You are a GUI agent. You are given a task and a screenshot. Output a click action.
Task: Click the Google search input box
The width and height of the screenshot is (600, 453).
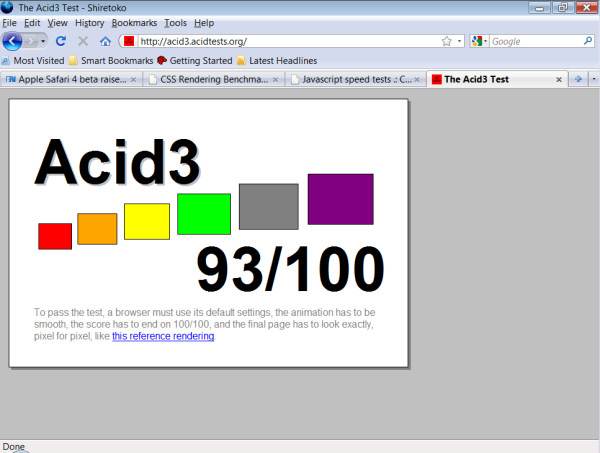[536, 41]
